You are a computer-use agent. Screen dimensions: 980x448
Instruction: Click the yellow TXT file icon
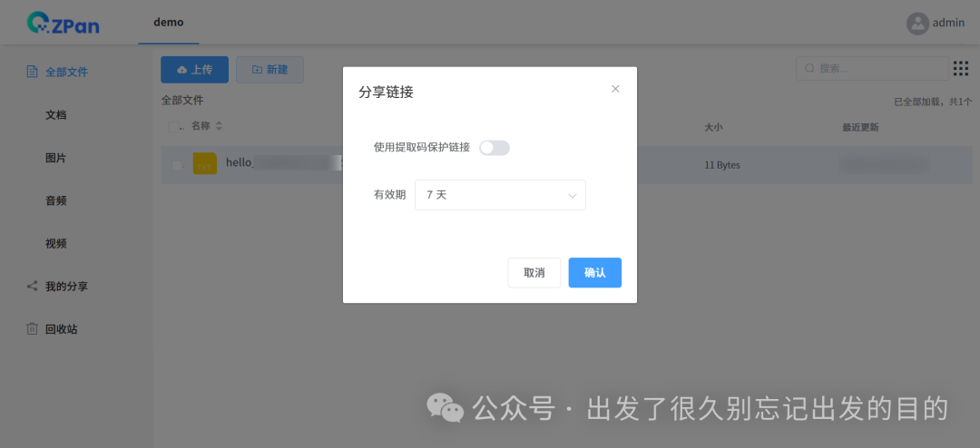(x=204, y=164)
